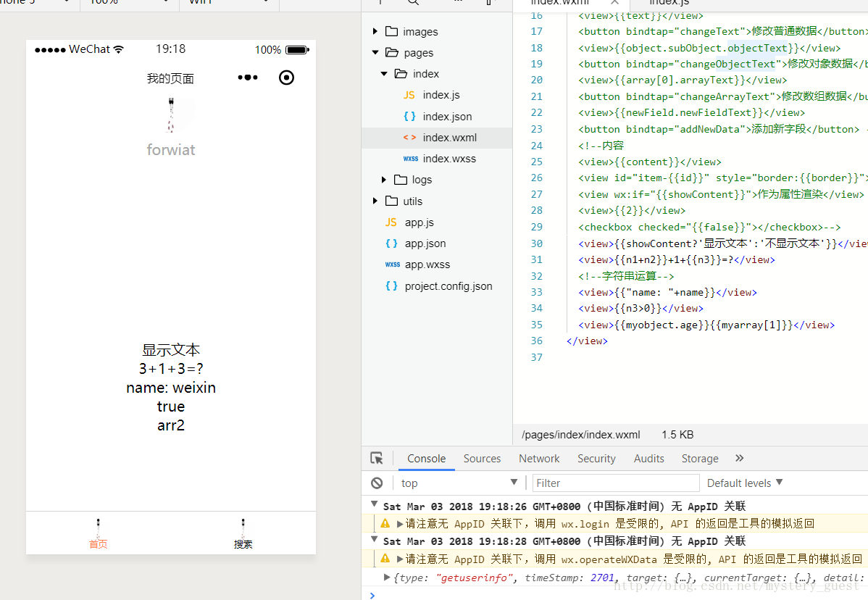Click the user avatar image in simulator
This screenshot has height=600, width=868.
pos(171,115)
